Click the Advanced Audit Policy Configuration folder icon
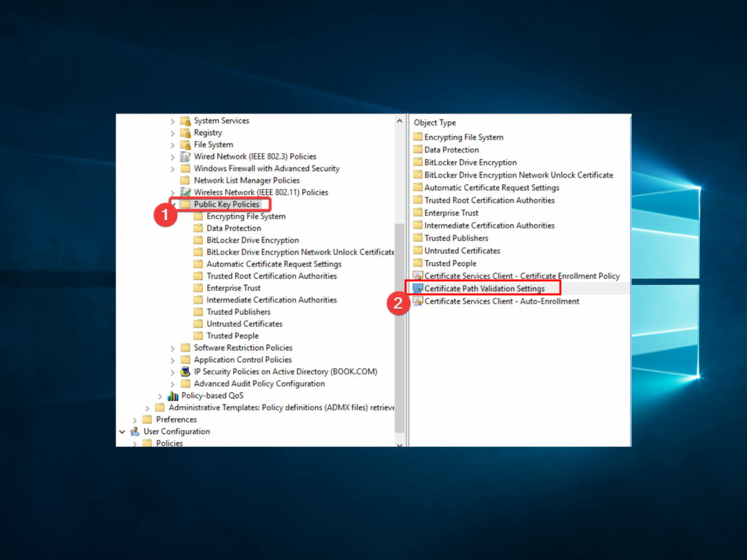 (185, 384)
